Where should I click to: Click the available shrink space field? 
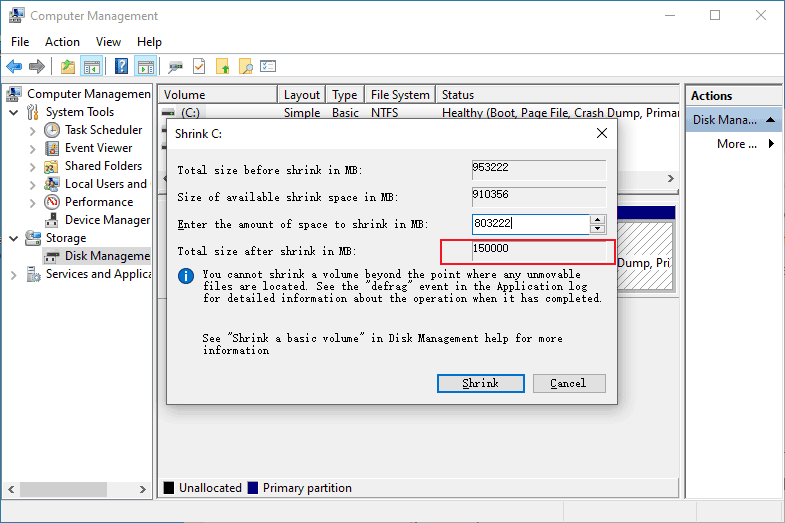coord(539,197)
